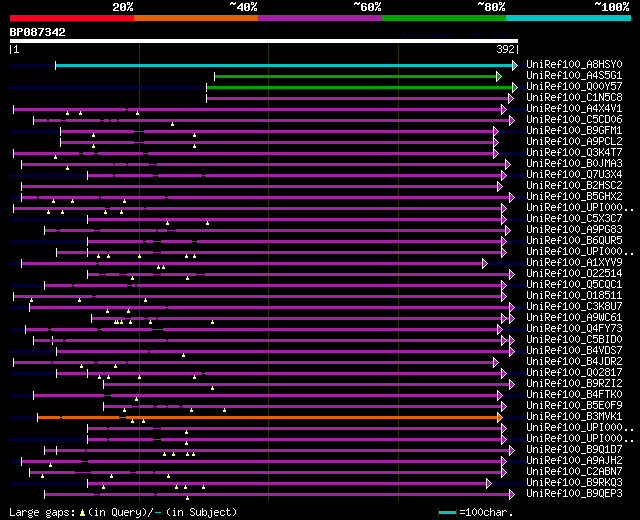
Task: Click the purple arrowhead ending the A1XYV9 hit
Action: (x=485, y=263)
